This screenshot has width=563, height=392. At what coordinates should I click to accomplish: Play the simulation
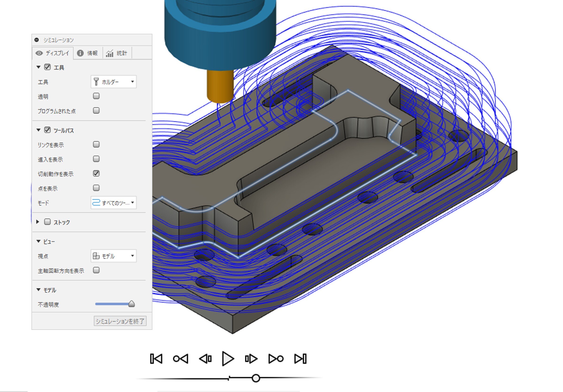[x=228, y=359]
